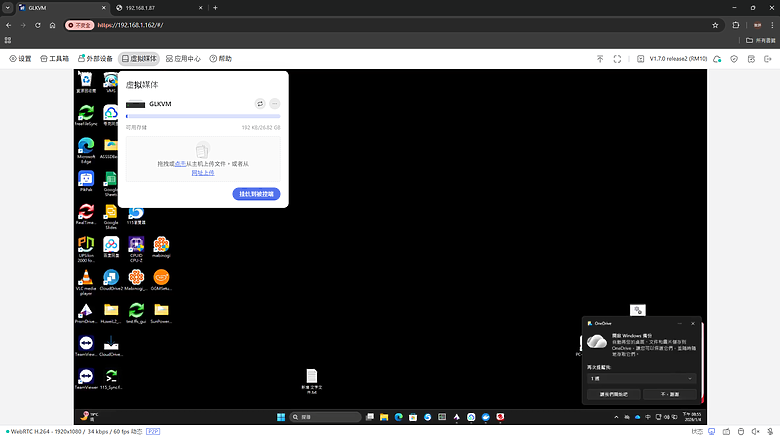Click the KVM toolbar icon left of logout
This screenshot has height=438, width=780.
coord(751,59)
